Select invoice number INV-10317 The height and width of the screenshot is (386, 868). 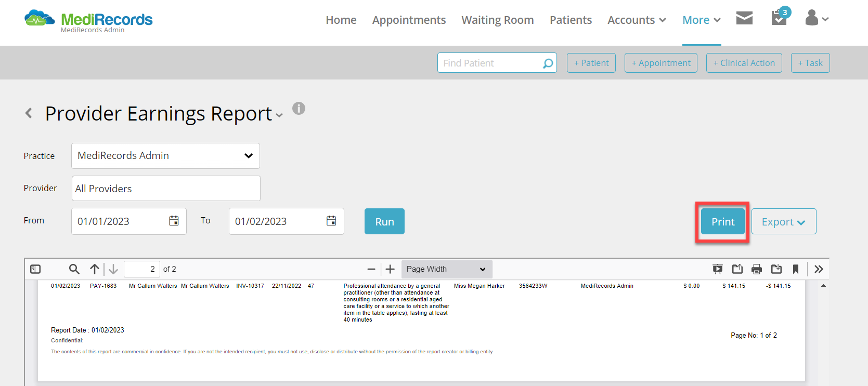(x=250, y=286)
